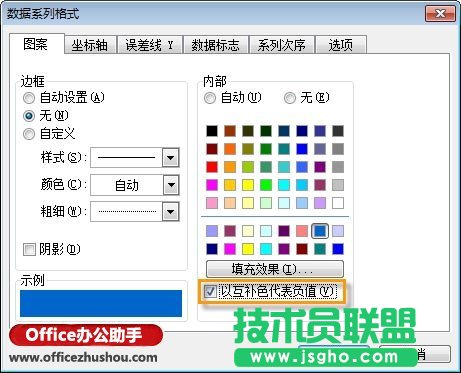Choose the rose pink pastel swatch

point(212,203)
